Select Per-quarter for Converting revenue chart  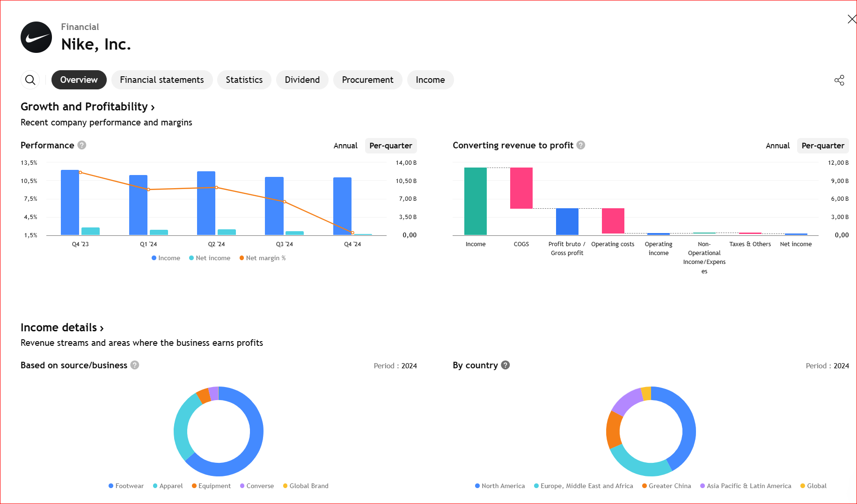[822, 146]
